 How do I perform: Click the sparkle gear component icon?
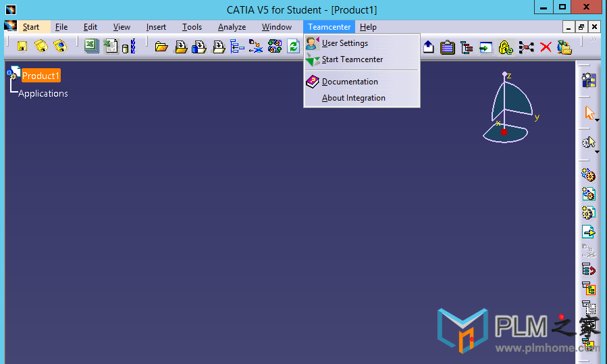588,175
